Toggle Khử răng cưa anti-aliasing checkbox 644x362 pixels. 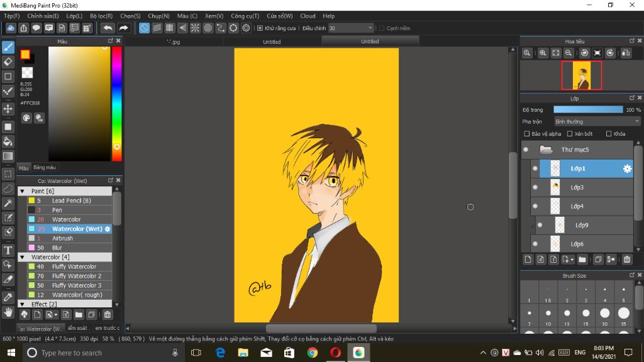pos(260,28)
